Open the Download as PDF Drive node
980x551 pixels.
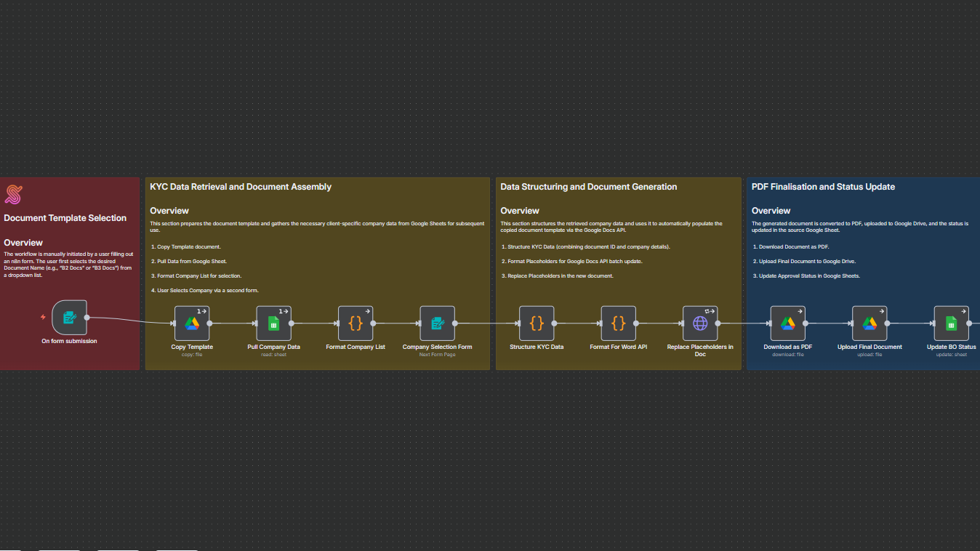click(x=787, y=322)
